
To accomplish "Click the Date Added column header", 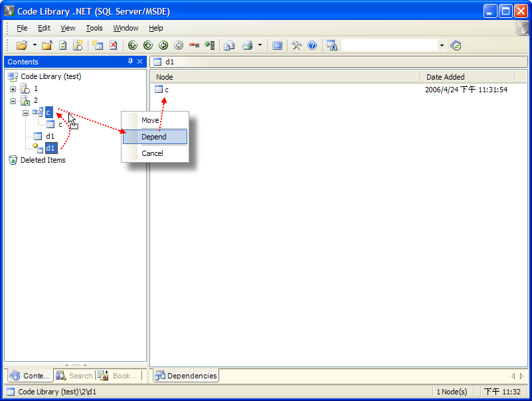I will 468,77.
